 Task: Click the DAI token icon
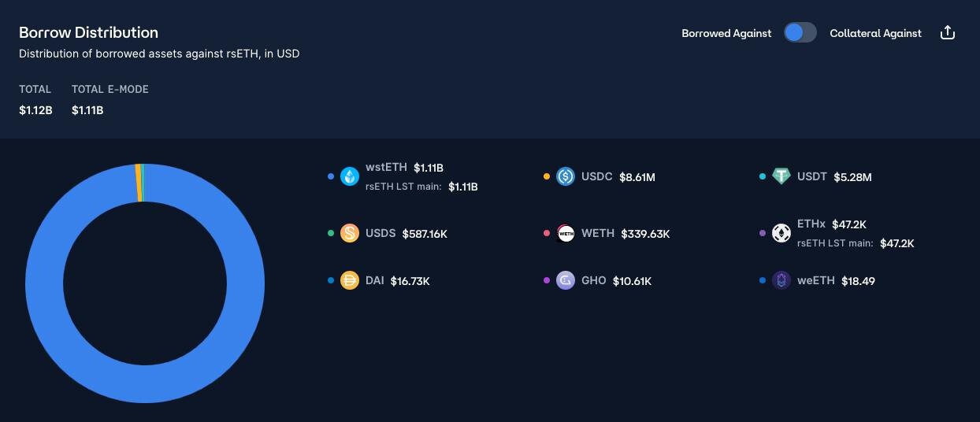tap(350, 281)
